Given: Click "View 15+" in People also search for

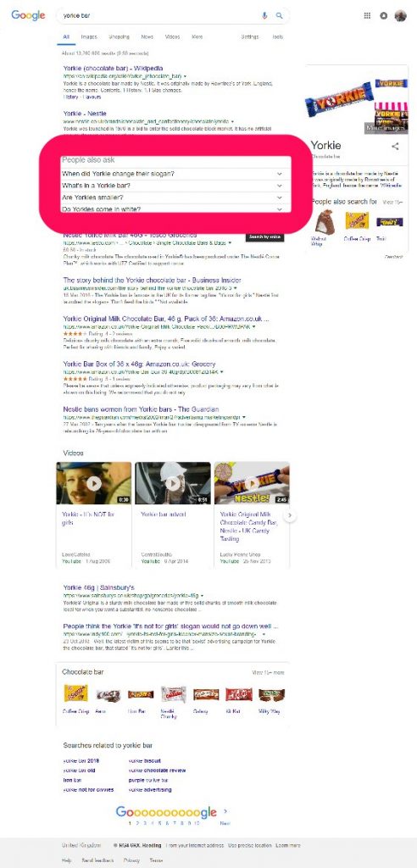Looking at the screenshot, I should coord(392,202).
